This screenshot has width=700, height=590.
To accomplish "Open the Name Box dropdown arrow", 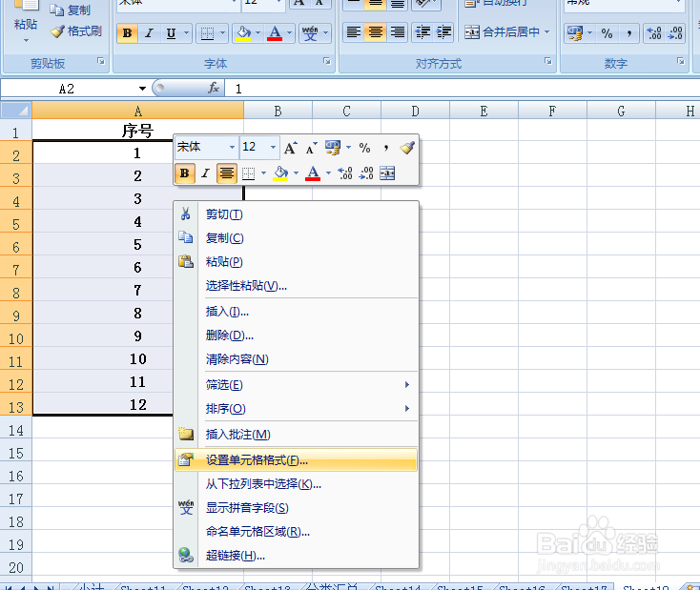I will point(142,89).
